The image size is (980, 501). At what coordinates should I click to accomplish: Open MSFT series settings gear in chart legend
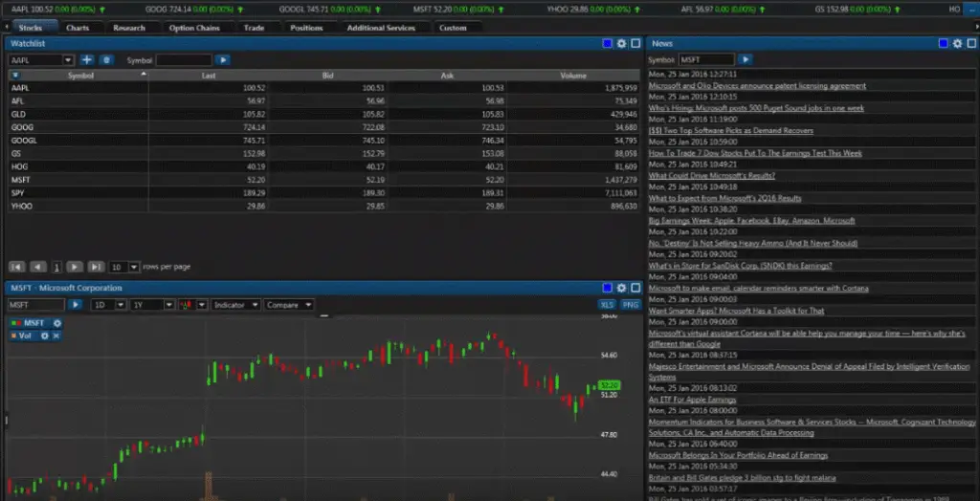(x=56, y=323)
